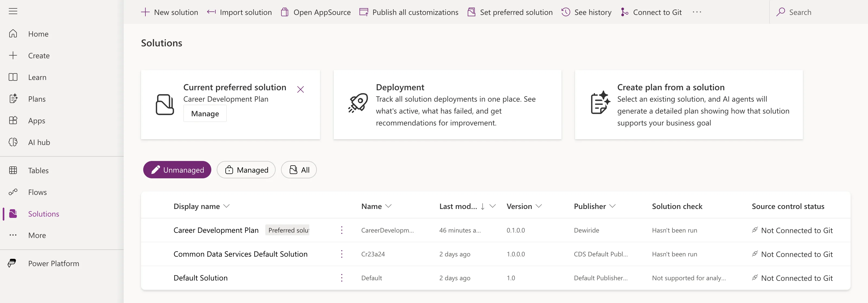Click Publish all customizations
The width and height of the screenshot is (868, 303).
tap(409, 12)
